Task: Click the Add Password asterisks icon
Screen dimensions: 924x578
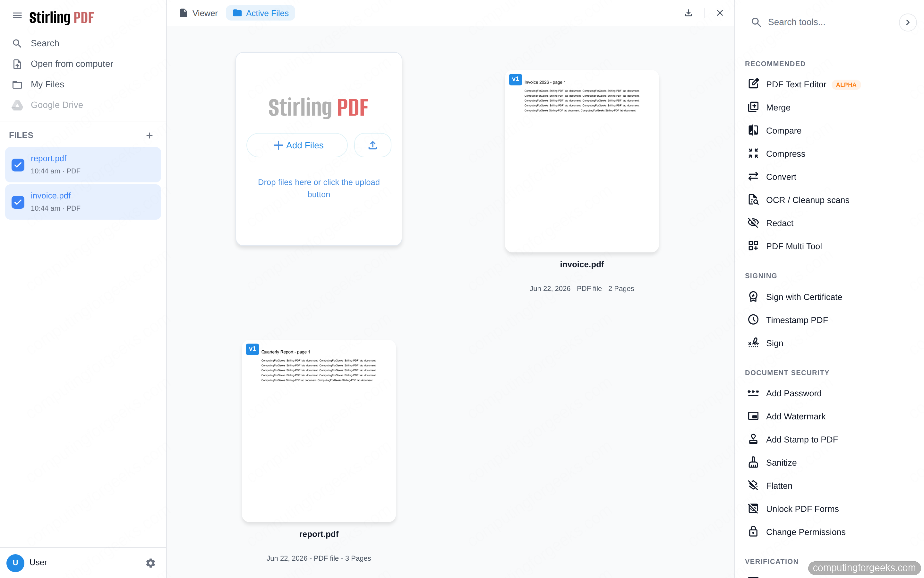Action: (x=753, y=393)
